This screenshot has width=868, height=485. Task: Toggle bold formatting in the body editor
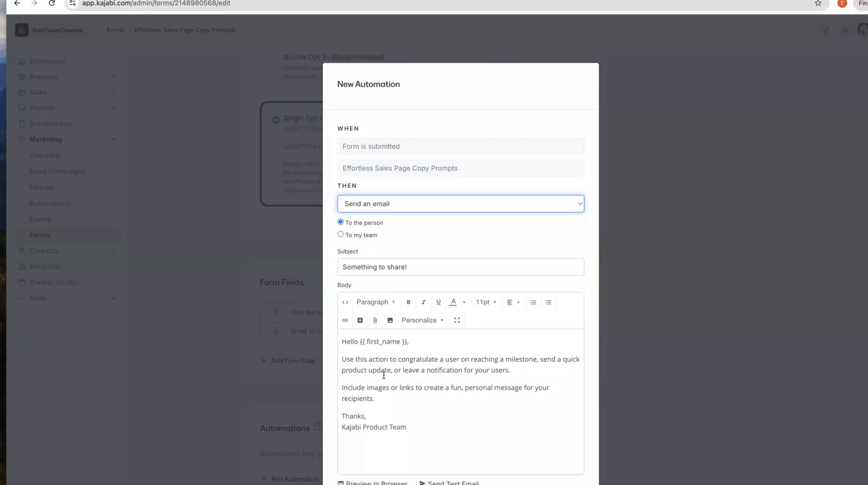408,302
